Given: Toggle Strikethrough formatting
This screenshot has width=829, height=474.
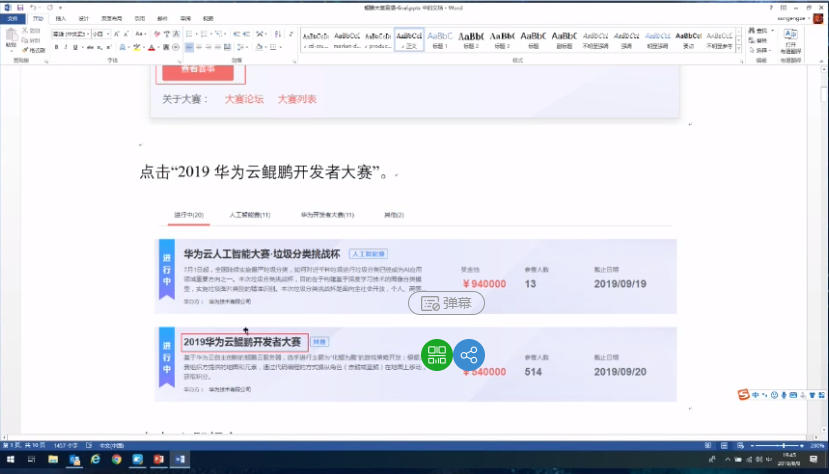Looking at the screenshot, I should pyautogui.click(x=90, y=48).
